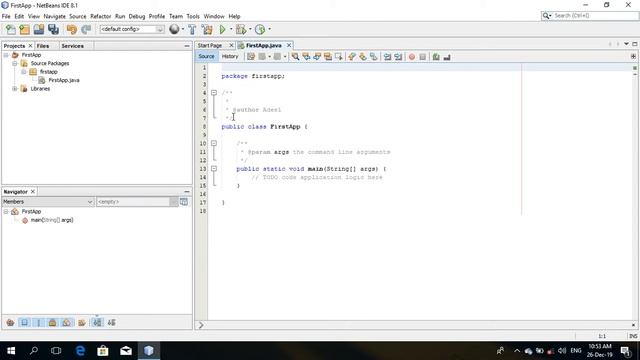Select FirstApp.java in Projects tree

[x=64, y=80]
